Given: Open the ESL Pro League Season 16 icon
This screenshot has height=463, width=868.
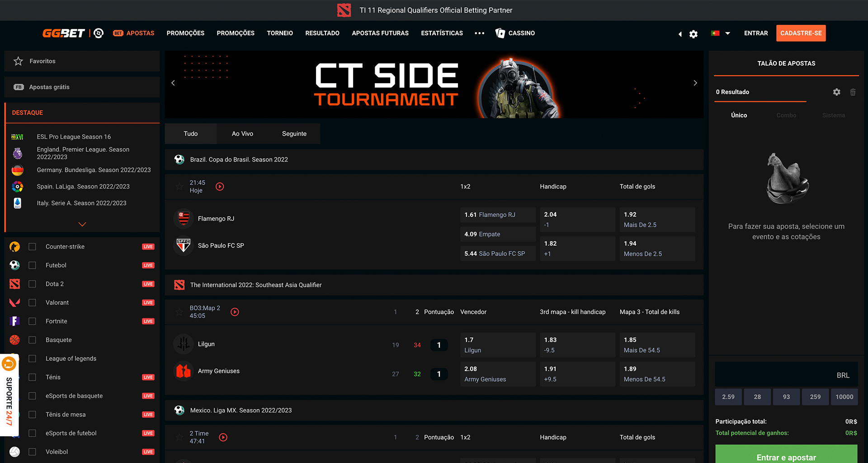Looking at the screenshot, I should pos(17,137).
